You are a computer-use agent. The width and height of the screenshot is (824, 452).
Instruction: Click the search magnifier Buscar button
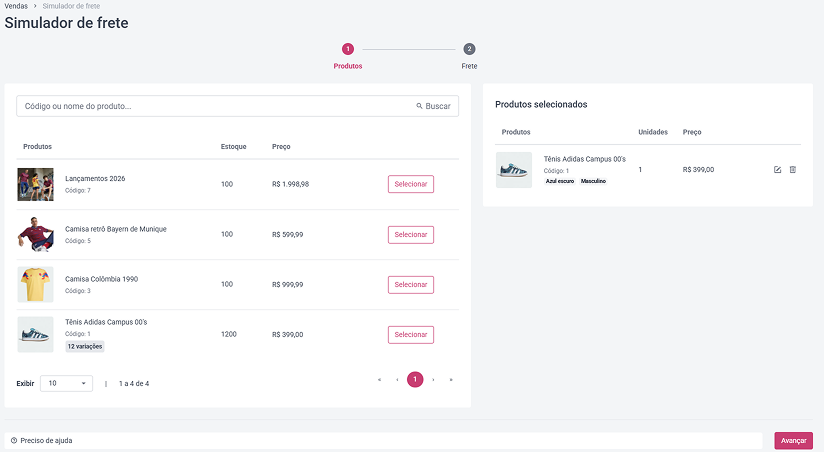(434, 106)
